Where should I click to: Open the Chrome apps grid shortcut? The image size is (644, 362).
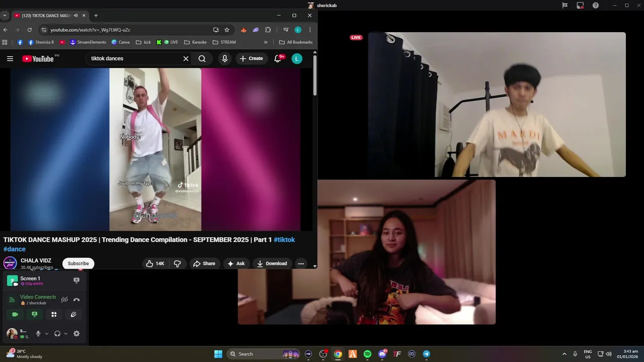point(5,42)
